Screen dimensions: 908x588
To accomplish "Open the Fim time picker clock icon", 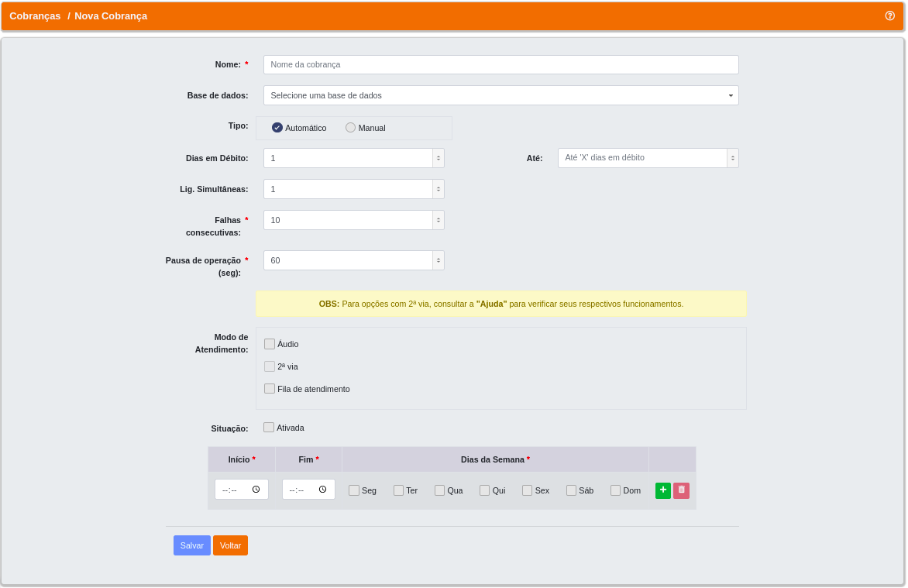I will click(322, 490).
